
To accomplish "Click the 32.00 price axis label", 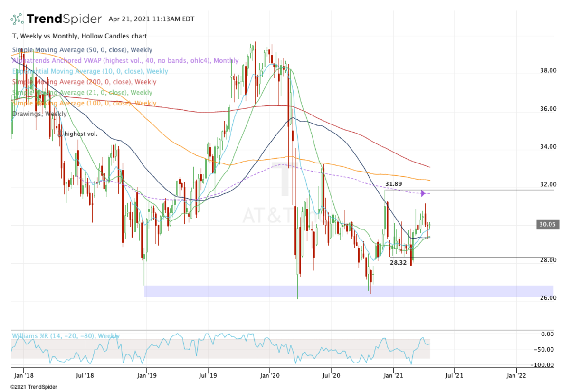I will (548, 184).
